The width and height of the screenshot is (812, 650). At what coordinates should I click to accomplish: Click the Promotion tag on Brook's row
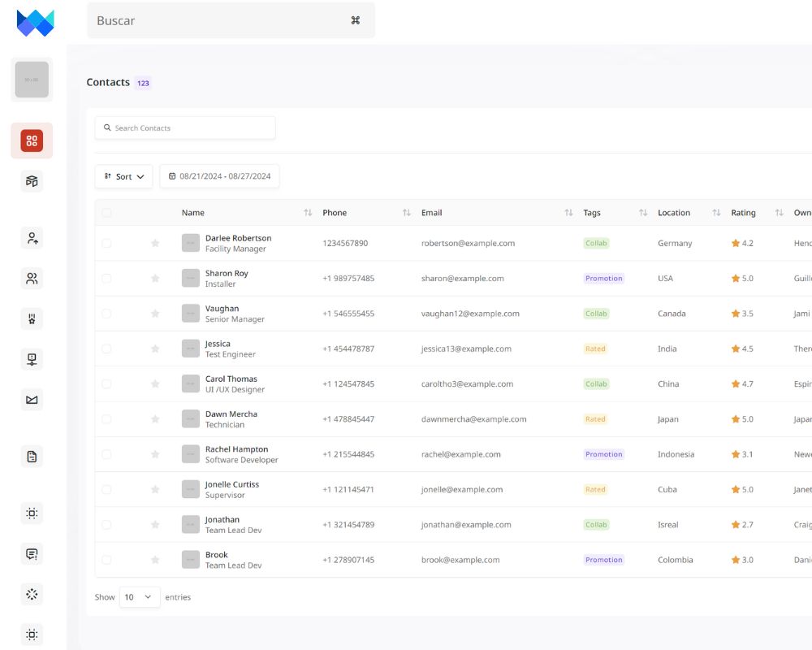pos(603,560)
